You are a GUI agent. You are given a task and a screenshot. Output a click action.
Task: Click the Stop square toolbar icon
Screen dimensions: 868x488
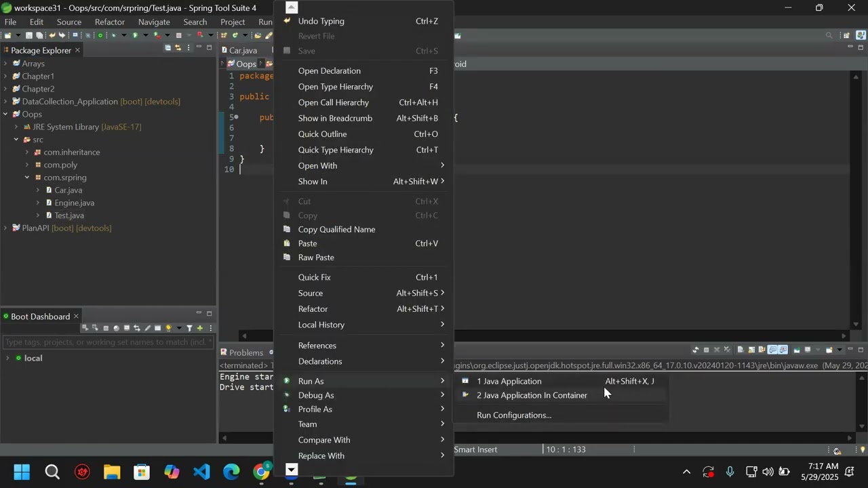pos(178,35)
